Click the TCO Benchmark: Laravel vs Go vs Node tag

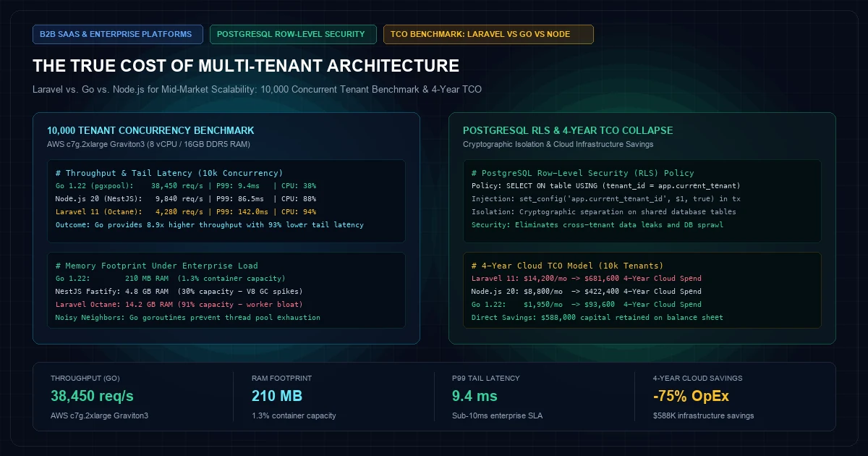488,34
